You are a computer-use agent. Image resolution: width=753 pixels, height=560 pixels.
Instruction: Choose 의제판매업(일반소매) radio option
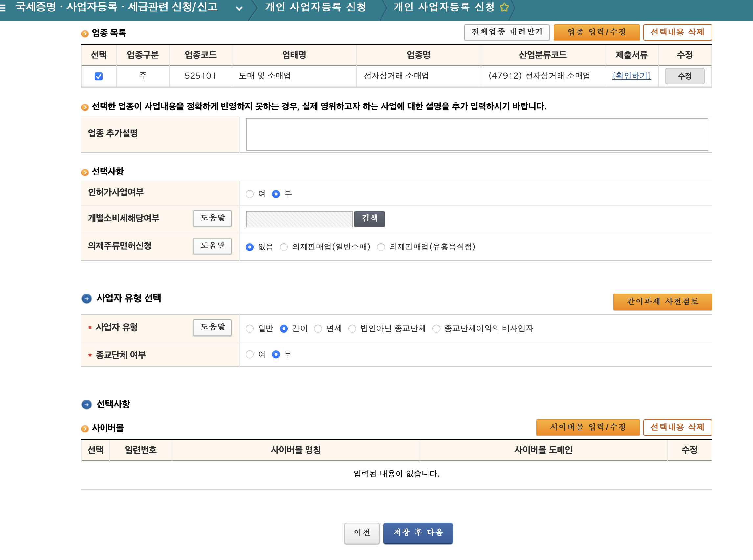[284, 247]
